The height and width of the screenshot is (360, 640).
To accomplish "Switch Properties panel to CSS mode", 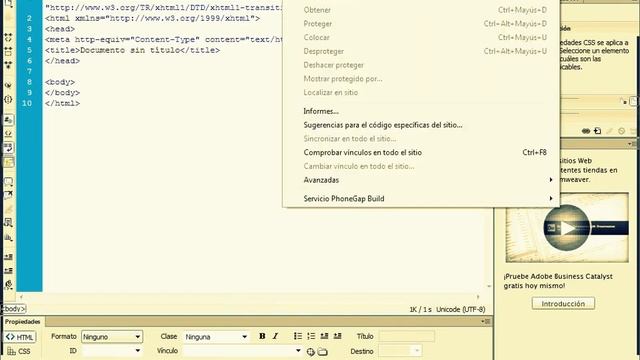I will [x=20, y=351].
